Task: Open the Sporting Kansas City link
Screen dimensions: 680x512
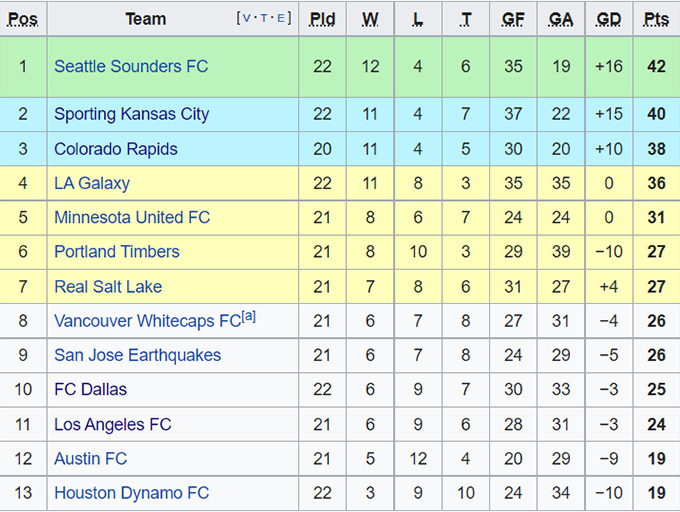Action: [x=131, y=114]
